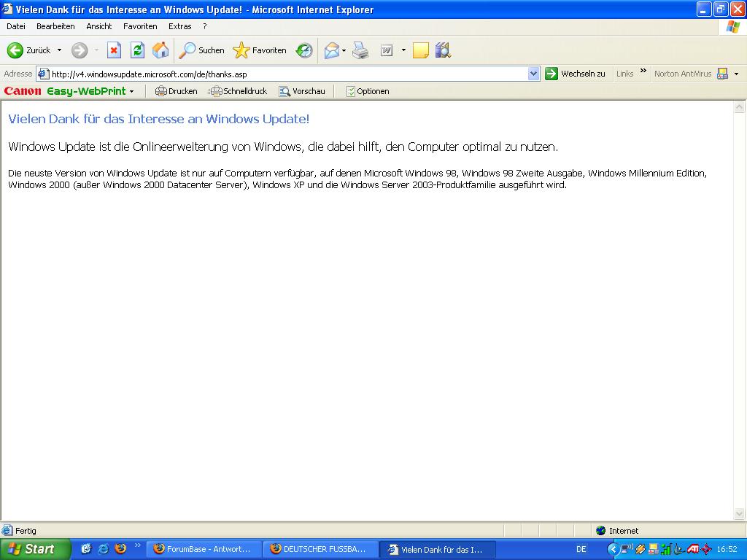Open the Datei menu

pyautogui.click(x=16, y=26)
